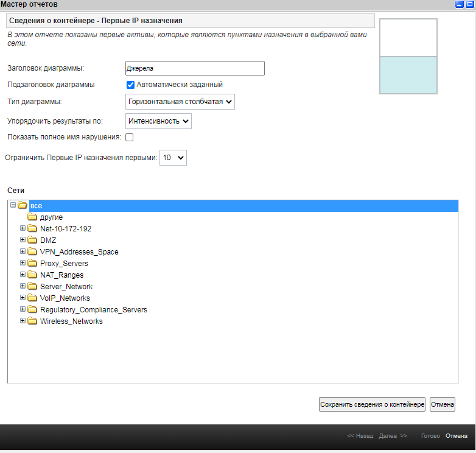Click the VPN_Addresses_Space folder icon
Viewport: 476px width, 453px height.
[x=32, y=251]
